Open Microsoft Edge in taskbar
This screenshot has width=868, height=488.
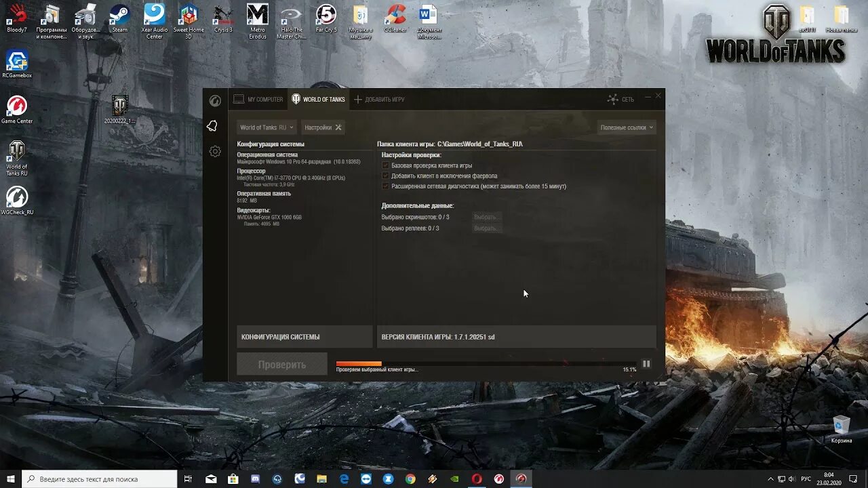click(344, 479)
